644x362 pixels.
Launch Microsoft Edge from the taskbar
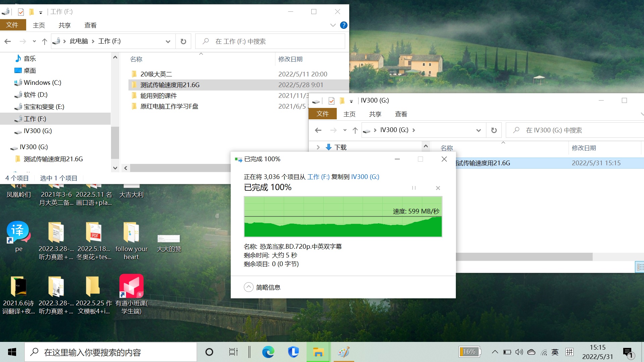pyautogui.click(x=268, y=352)
